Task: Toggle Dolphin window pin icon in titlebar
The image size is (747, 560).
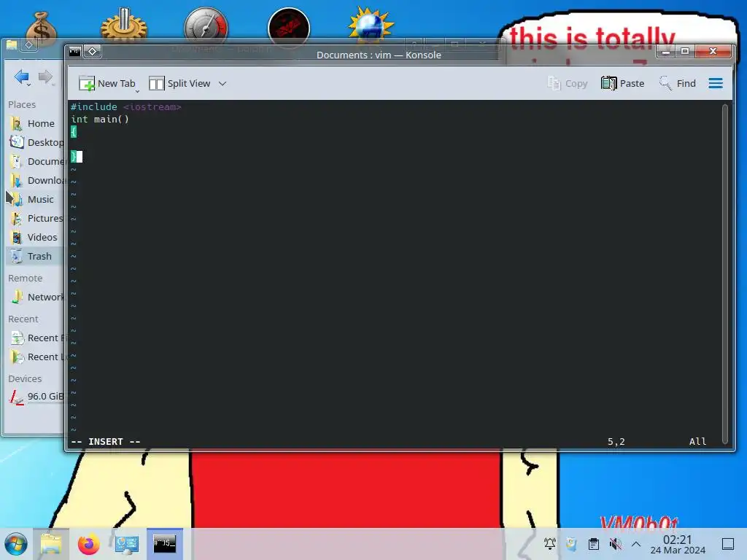Action: click(28, 45)
